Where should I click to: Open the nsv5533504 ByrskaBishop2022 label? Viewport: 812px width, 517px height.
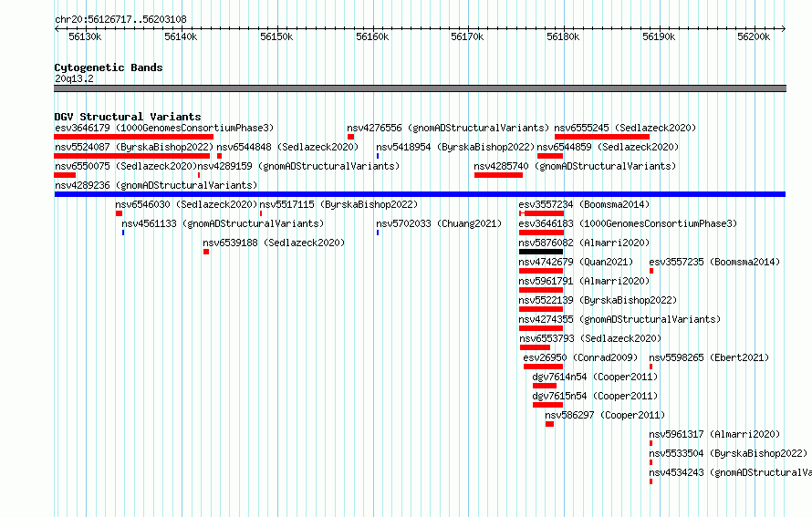[x=728, y=453]
